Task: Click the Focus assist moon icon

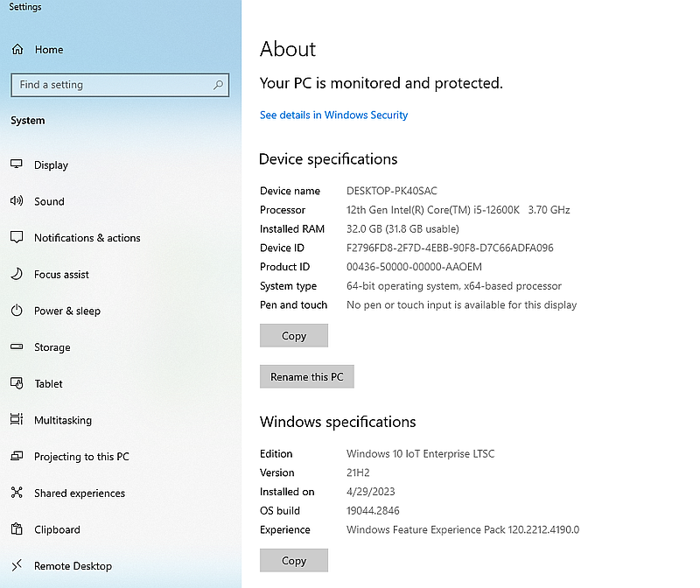Action: tap(17, 274)
